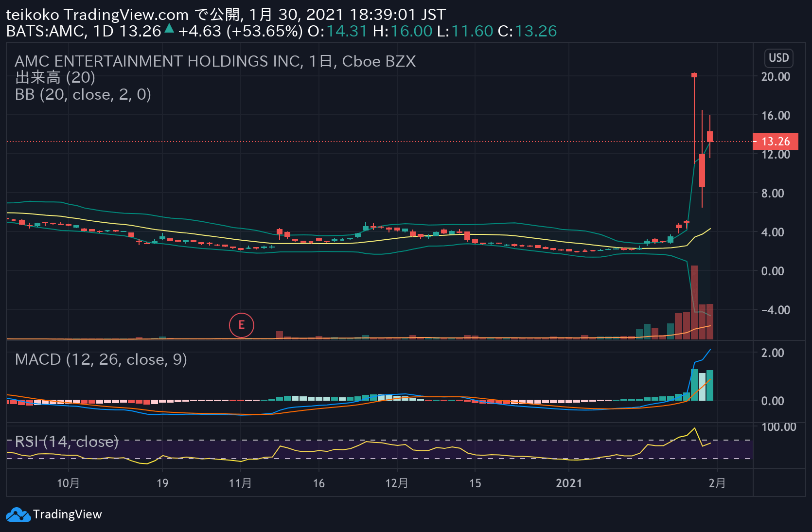
Task: Click the tallest green MACD histogram bar
Action: (694, 385)
